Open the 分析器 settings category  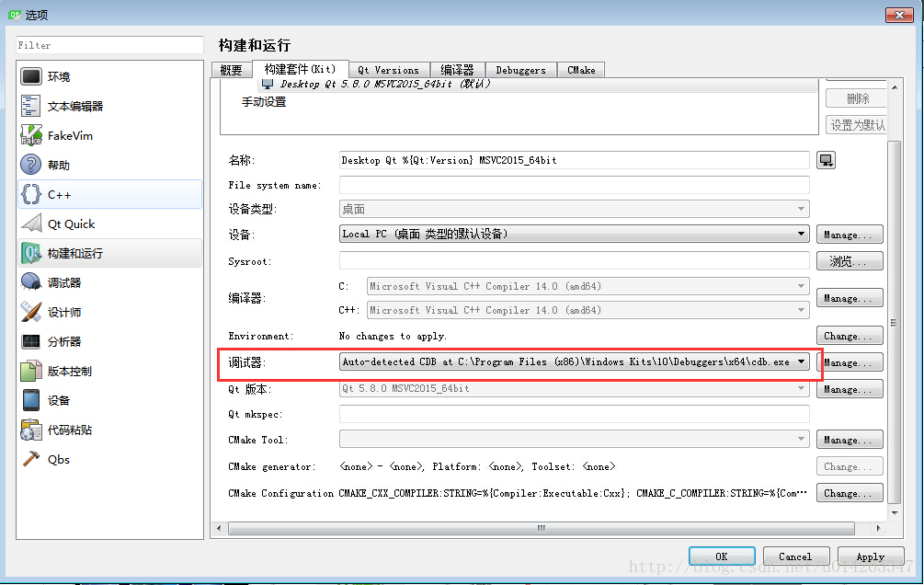[109, 342]
